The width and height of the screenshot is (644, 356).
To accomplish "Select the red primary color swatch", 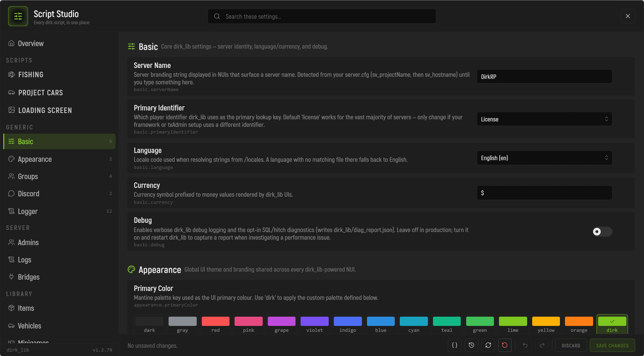I will [215, 324].
